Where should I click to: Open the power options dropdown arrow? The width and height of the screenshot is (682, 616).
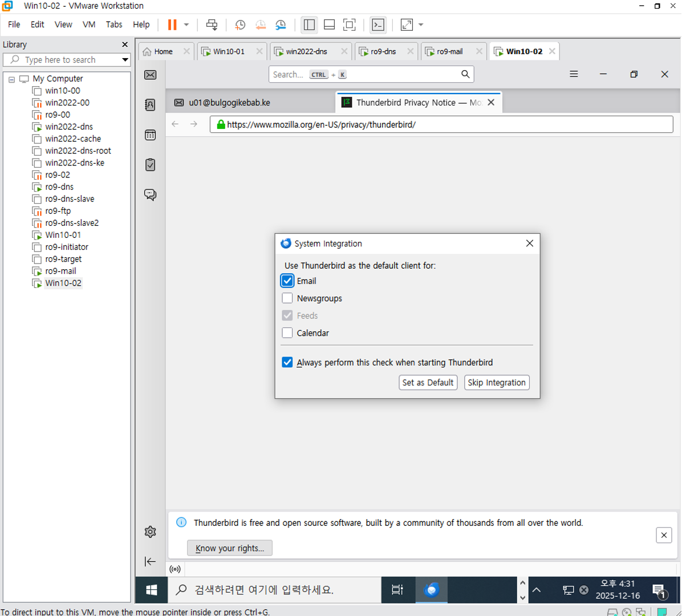pos(186,25)
